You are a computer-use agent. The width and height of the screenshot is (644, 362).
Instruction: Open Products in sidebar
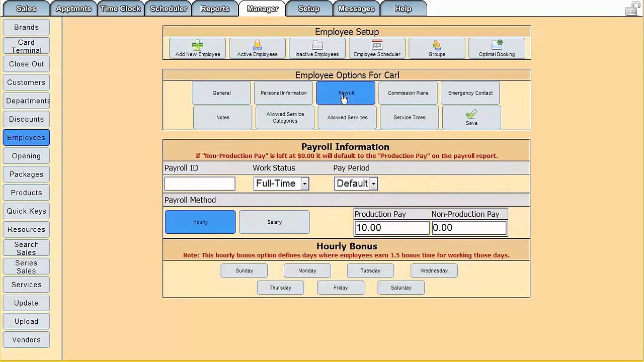(26, 193)
